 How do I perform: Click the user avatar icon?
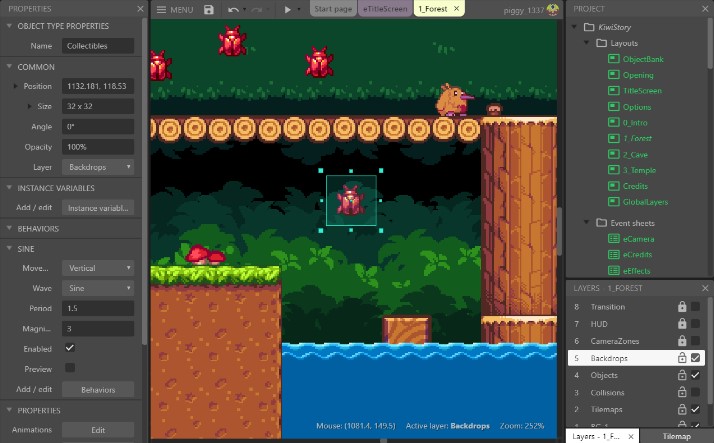[552, 9]
